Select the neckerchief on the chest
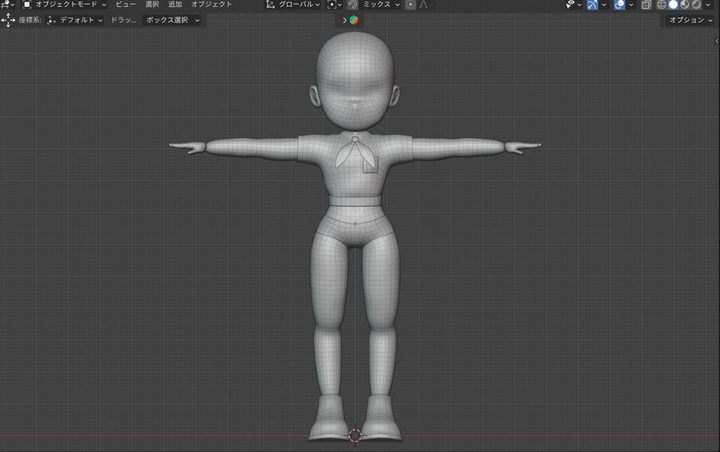This screenshot has width=720, height=452. pos(354,152)
